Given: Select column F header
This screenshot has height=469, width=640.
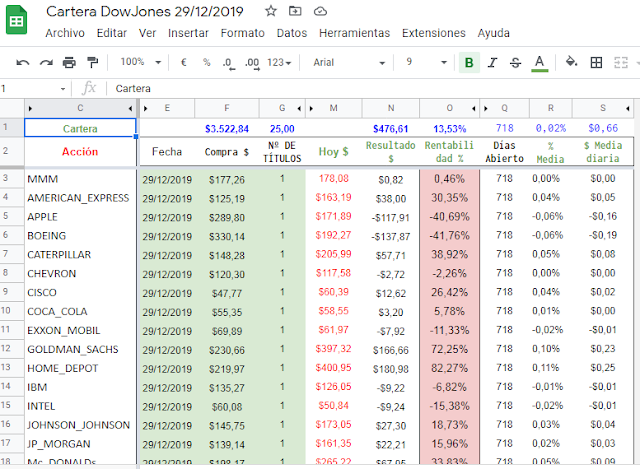Looking at the screenshot, I should click(227, 108).
